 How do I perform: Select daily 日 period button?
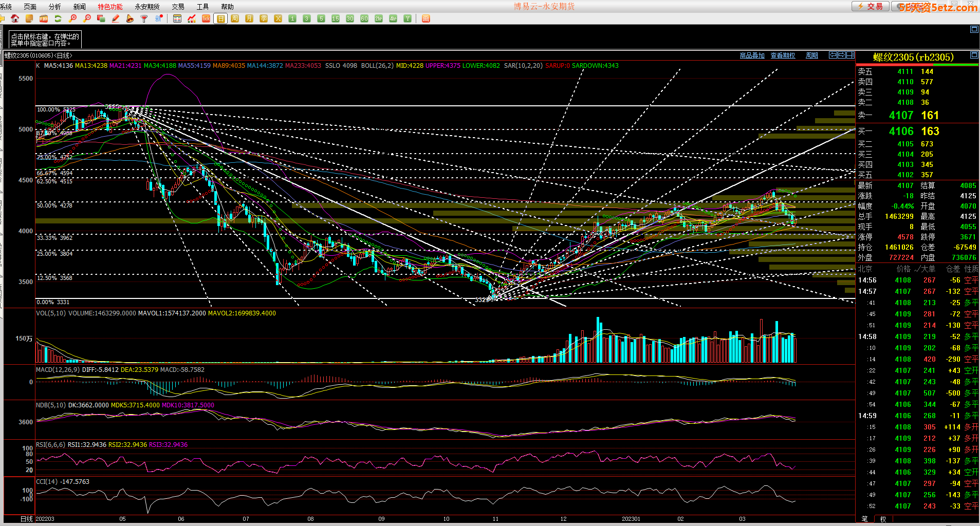221,18
